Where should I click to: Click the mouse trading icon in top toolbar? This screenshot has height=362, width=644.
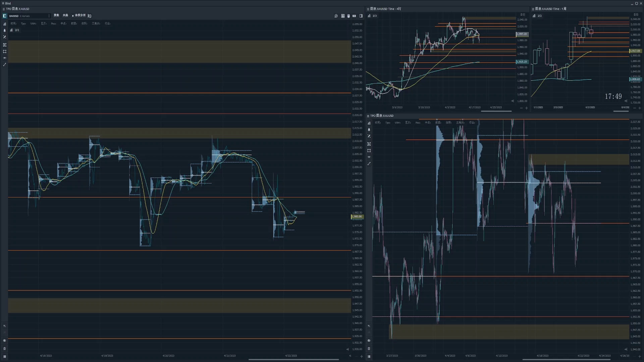click(x=348, y=16)
